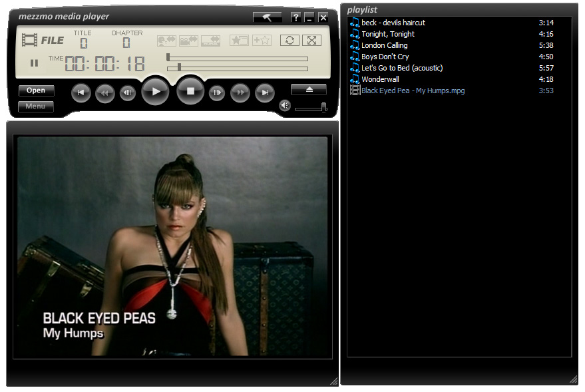Skip to the next track
585x392 pixels.
tap(265, 93)
